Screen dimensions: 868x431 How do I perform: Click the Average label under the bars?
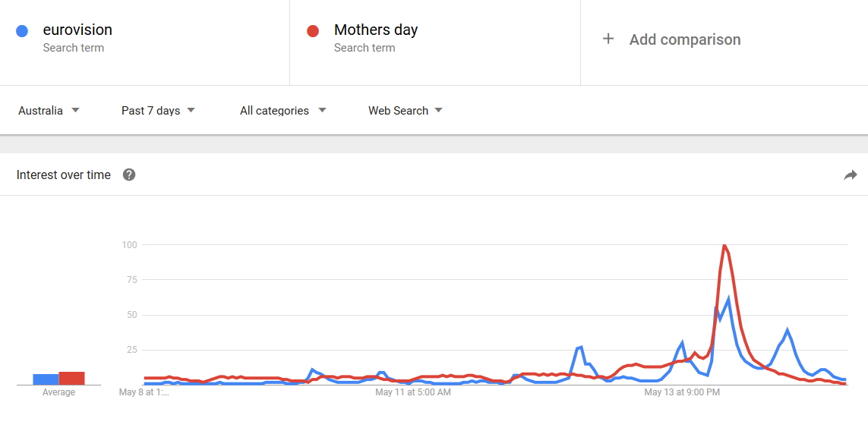click(58, 392)
